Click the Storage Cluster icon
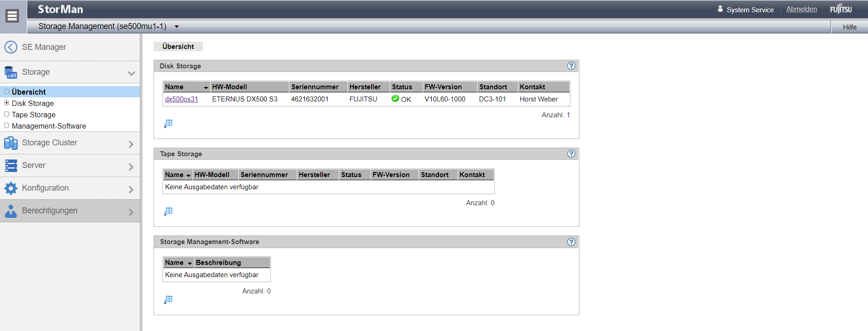The width and height of the screenshot is (868, 331). coord(11,143)
